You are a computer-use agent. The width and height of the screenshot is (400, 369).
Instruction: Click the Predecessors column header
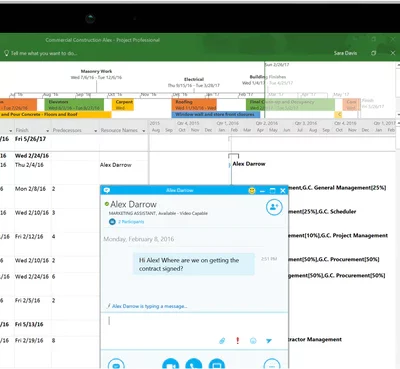pos(67,130)
